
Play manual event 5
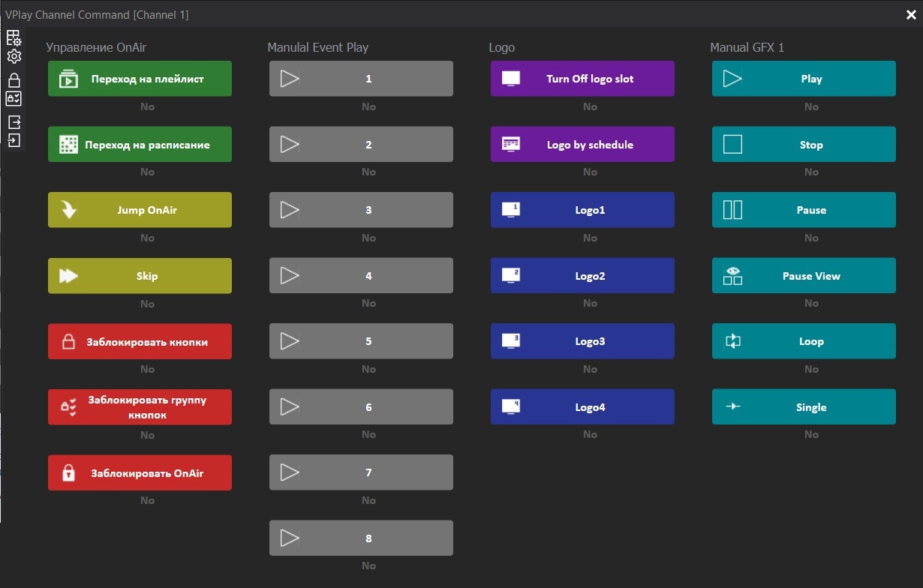[361, 341]
